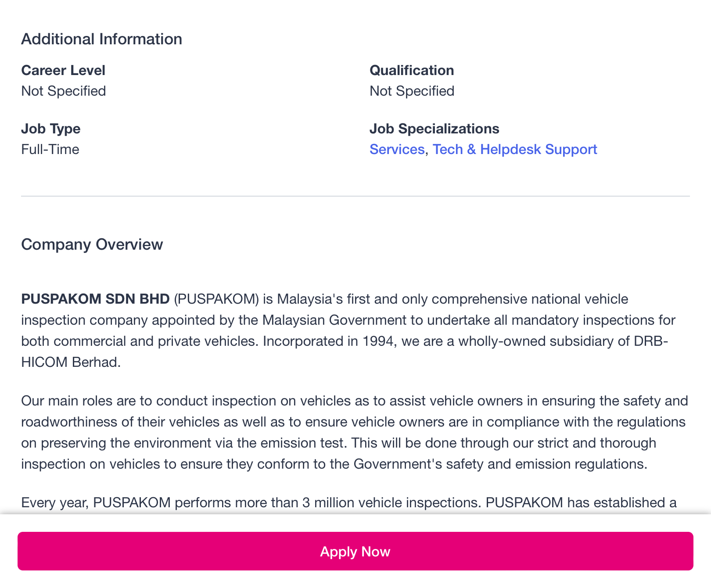The image size is (711, 588).
Task: Click the words HICOM Berhad
Action: [70, 362]
